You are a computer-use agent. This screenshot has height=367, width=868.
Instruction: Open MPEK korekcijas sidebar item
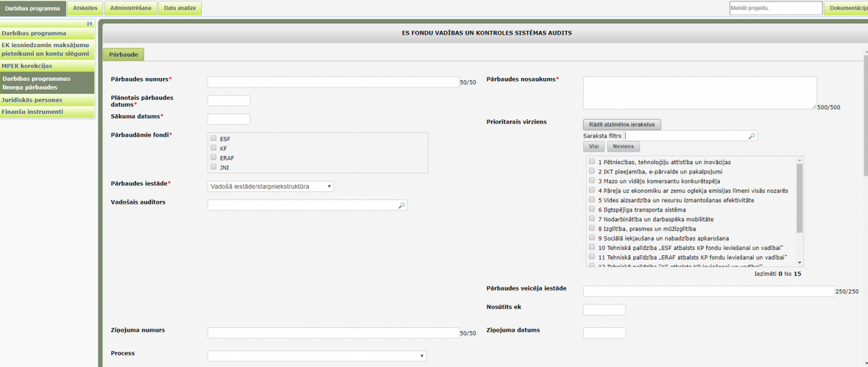(x=48, y=66)
